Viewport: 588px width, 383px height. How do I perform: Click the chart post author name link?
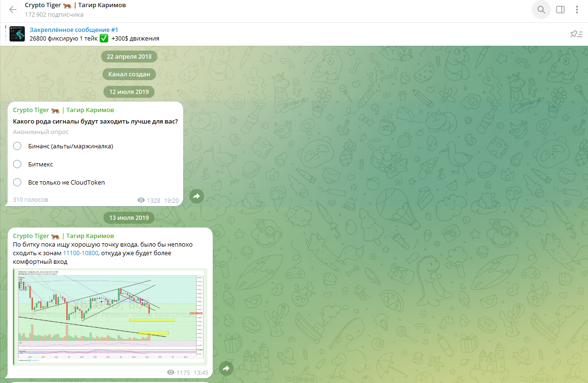point(63,236)
